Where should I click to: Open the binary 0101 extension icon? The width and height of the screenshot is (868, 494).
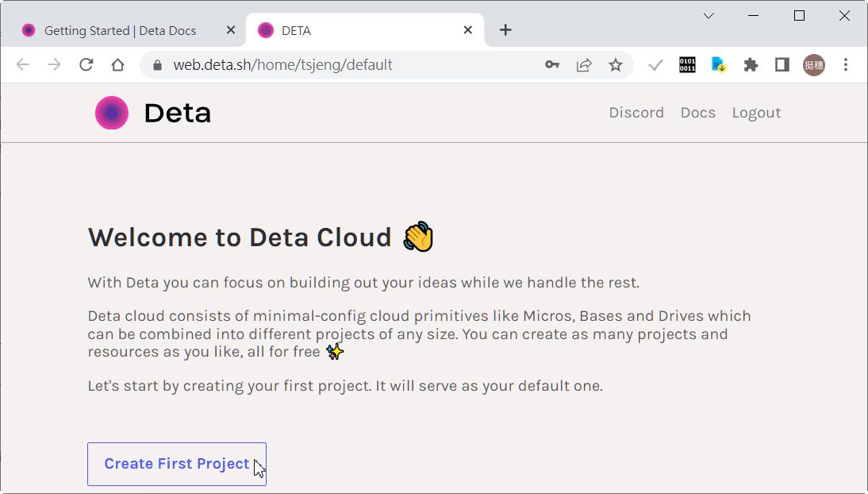coord(687,65)
